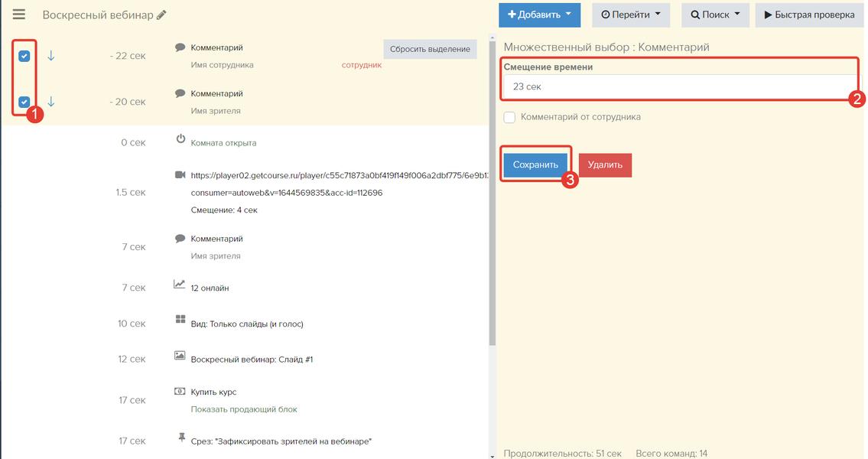Click the chart icon for "12 онлайн"
The height and width of the screenshot is (459, 868).
click(x=180, y=285)
